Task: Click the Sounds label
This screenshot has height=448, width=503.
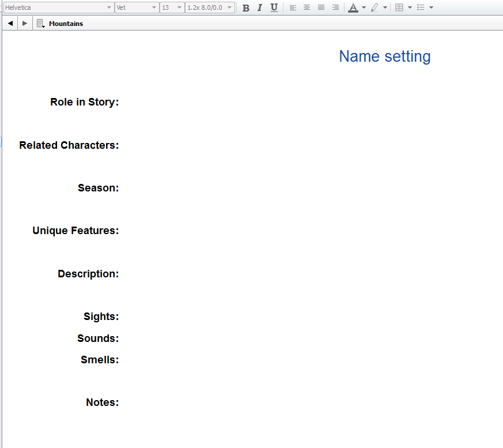Action: [x=98, y=338]
